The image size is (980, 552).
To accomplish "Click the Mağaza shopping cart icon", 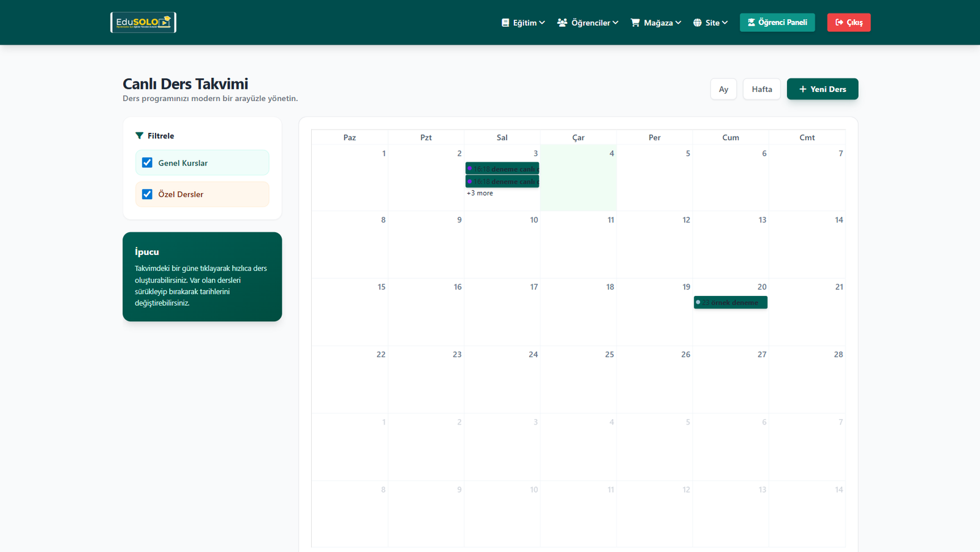I will [x=635, y=23].
